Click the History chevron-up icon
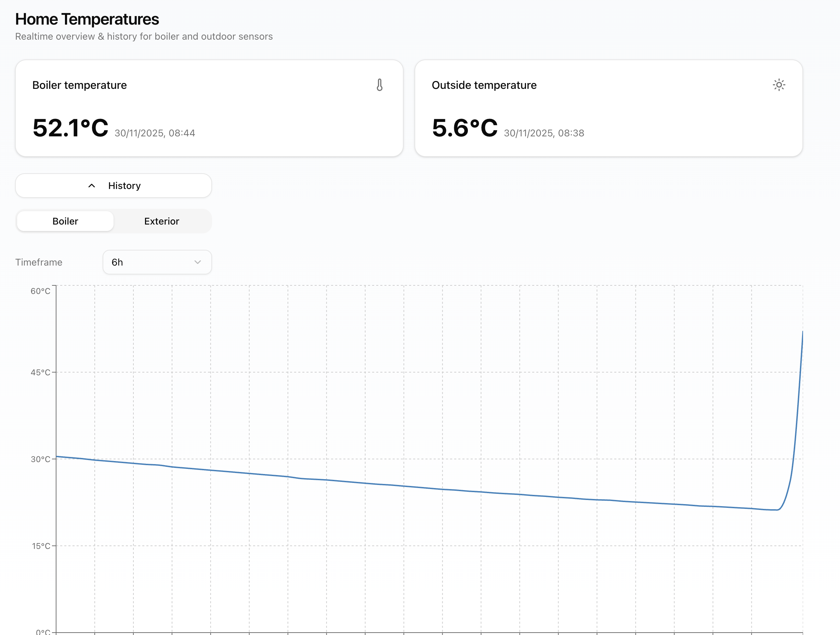 point(92,186)
